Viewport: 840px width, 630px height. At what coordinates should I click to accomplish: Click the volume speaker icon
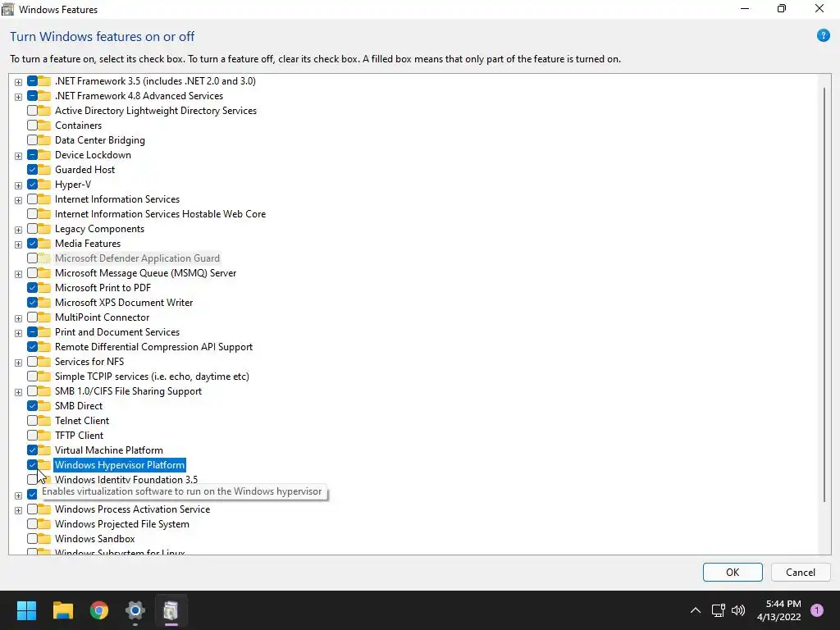coord(738,610)
